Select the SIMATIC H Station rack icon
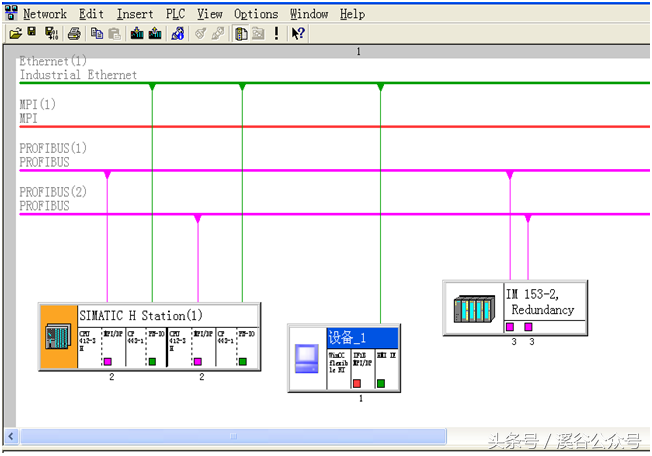The height and width of the screenshot is (456, 652). (56, 336)
